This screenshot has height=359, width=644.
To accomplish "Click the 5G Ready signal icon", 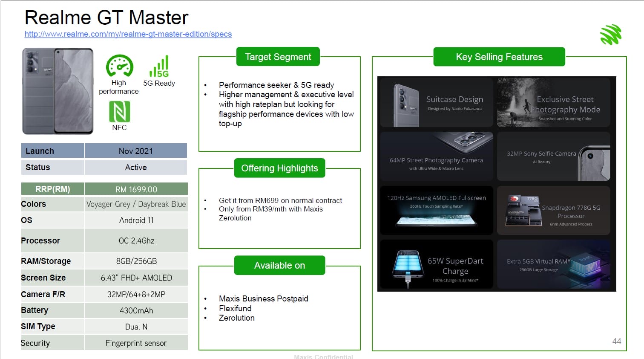I will pos(159,66).
